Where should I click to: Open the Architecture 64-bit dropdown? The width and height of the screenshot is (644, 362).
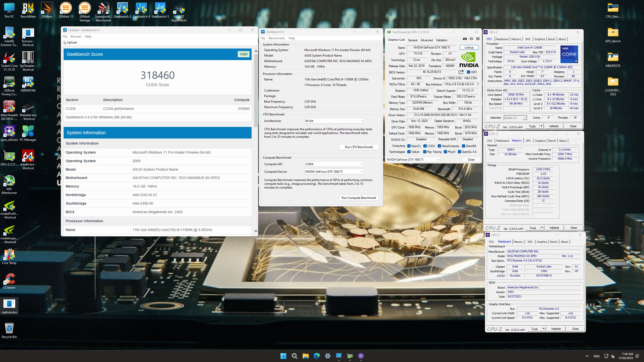pyautogui.click(x=334, y=121)
